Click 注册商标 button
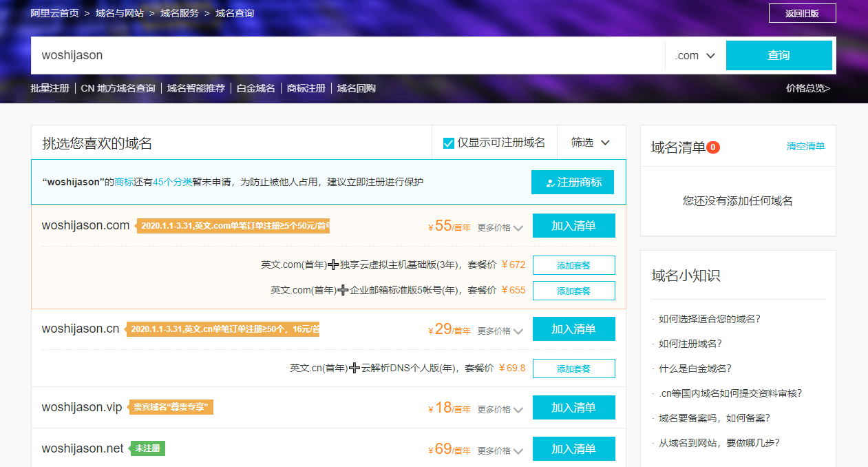This screenshot has width=868, height=467. [x=573, y=183]
